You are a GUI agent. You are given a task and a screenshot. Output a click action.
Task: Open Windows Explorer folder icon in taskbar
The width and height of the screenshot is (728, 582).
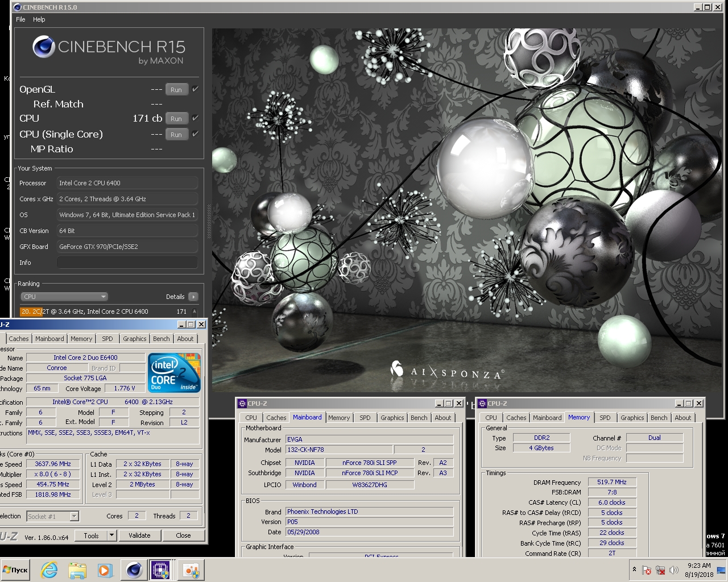(77, 569)
